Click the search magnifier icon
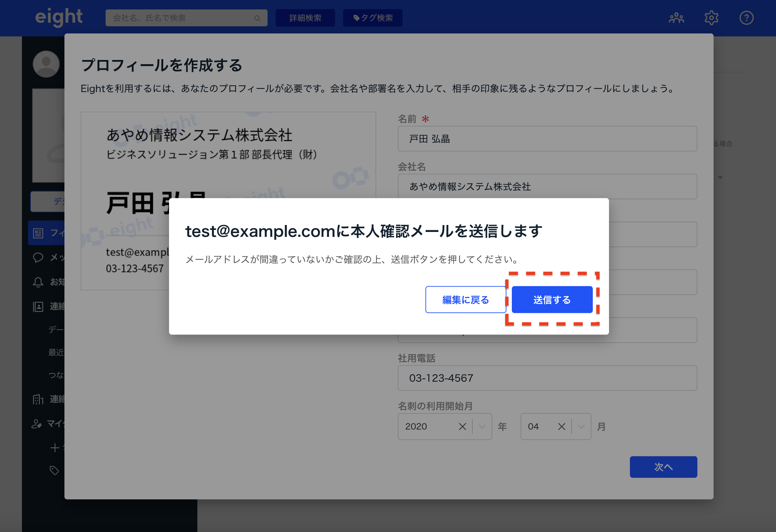This screenshot has width=776, height=532. point(257,18)
